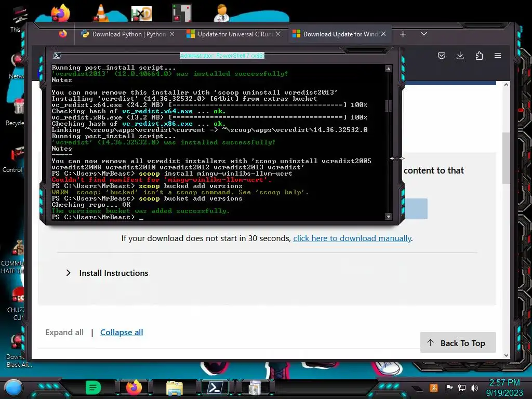Click 'click here to download manually' link
The width and height of the screenshot is (532, 399).
352,238
